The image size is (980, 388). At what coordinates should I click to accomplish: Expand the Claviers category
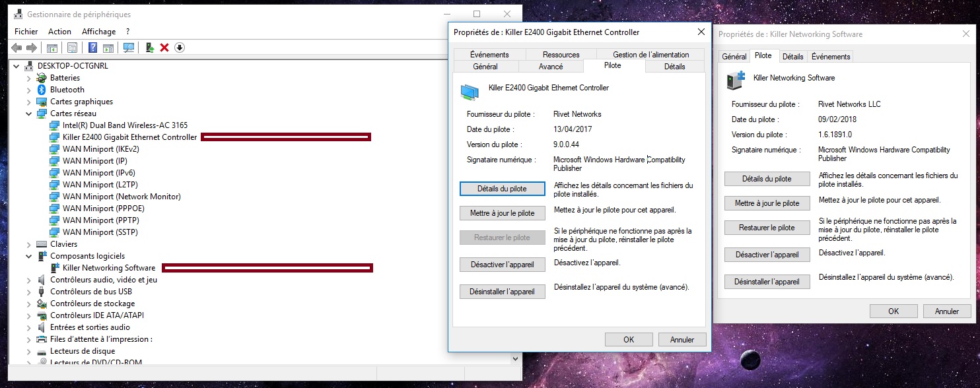tap(28, 244)
